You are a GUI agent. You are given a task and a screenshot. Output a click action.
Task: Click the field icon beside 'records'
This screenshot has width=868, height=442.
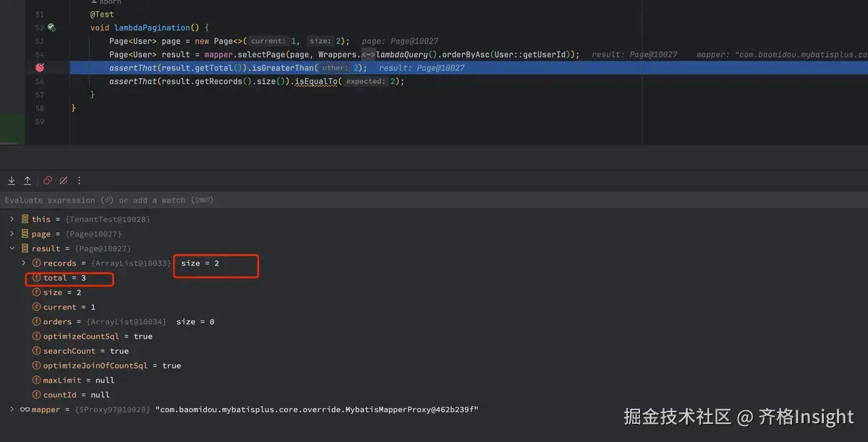[36, 263]
